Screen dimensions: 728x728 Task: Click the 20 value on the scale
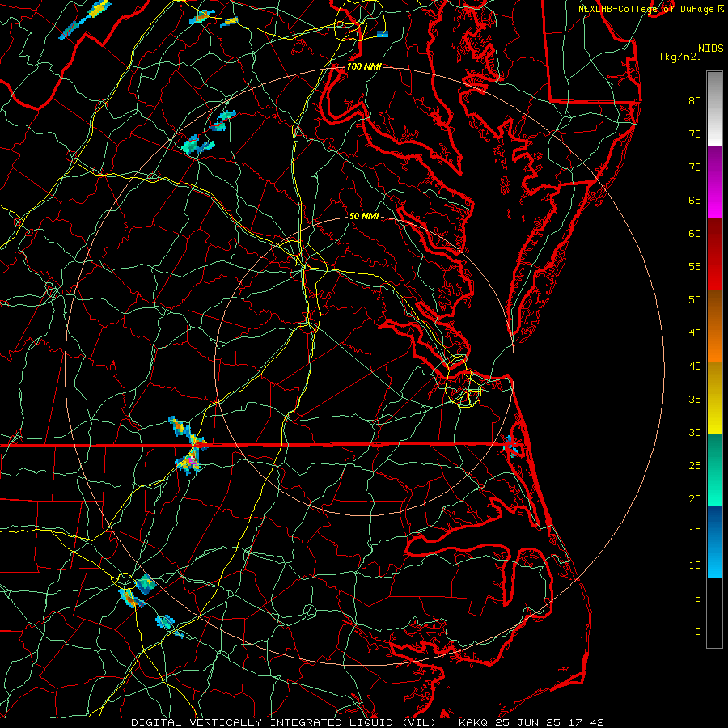coord(695,498)
